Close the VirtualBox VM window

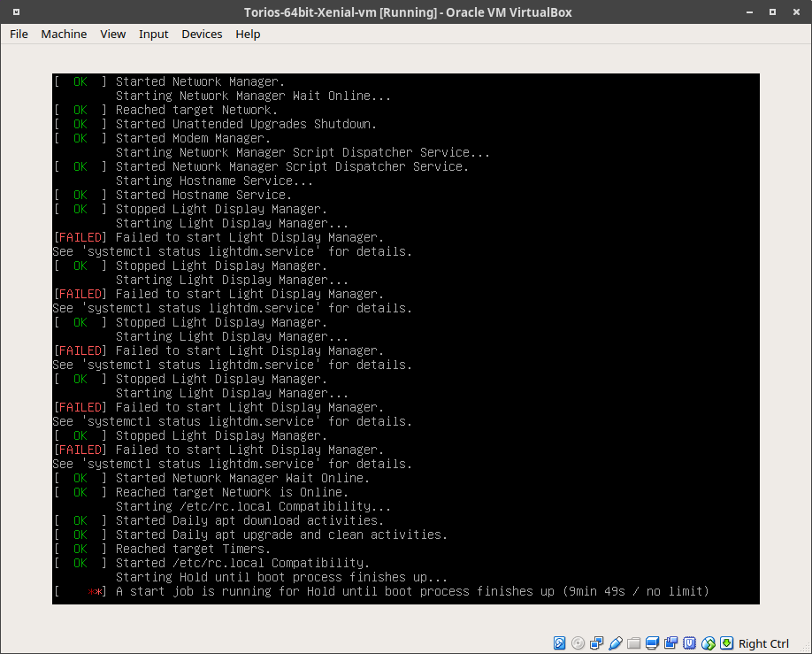pos(796,12)
